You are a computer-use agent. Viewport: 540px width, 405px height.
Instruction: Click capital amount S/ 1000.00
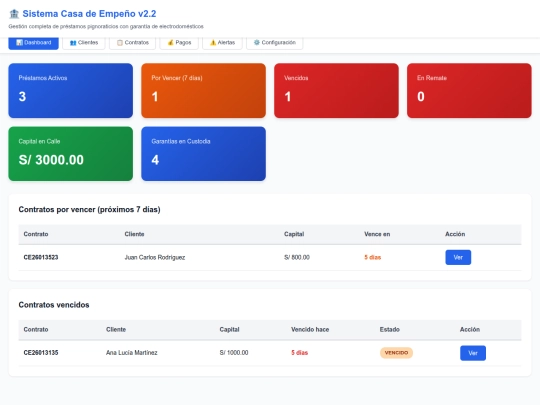click(234, 353)
